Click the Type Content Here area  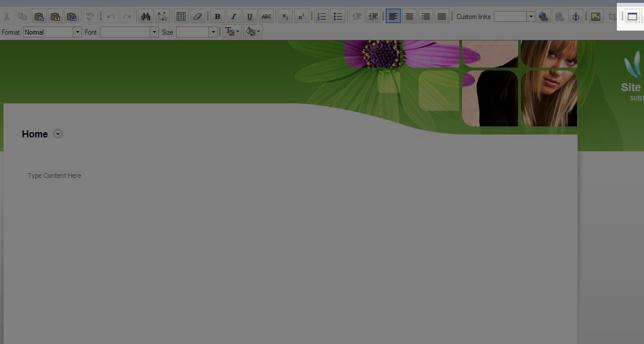click(54, 175)
